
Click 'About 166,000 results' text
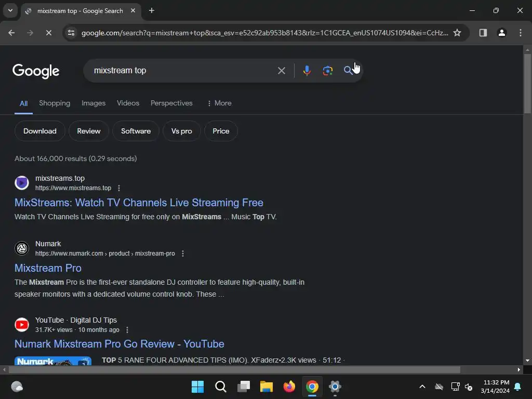click(x=50, y=158)
